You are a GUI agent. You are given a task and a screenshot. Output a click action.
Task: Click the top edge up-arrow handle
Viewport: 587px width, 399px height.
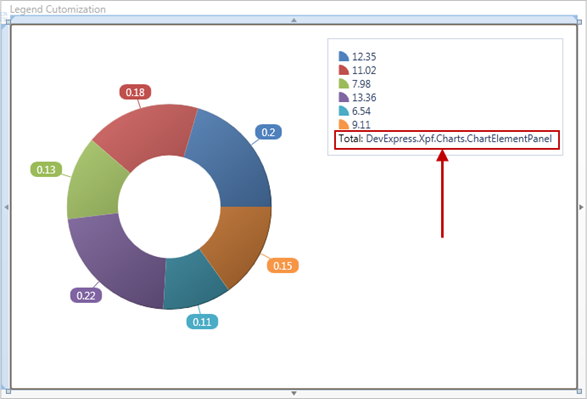[294, 20]
